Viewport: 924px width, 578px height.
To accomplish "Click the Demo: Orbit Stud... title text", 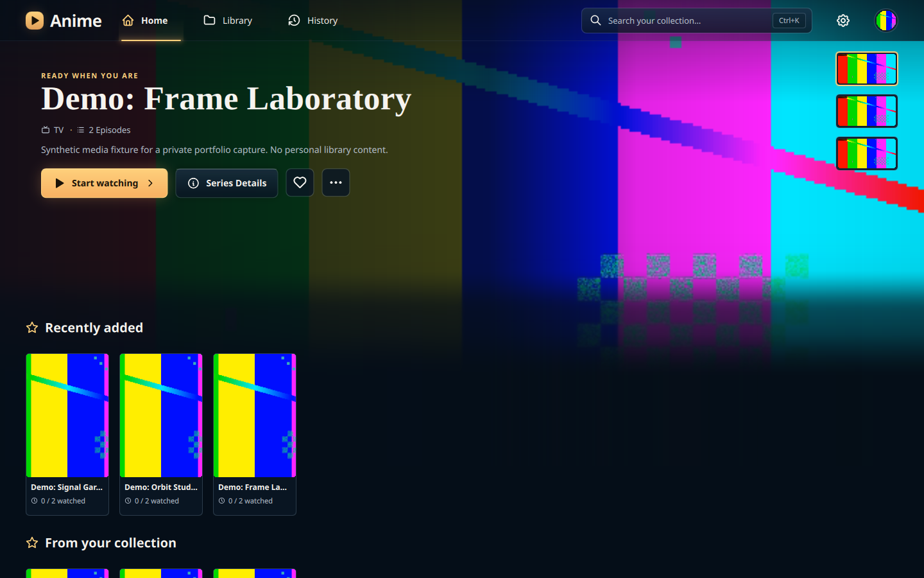I will click(x=161, y=487).
